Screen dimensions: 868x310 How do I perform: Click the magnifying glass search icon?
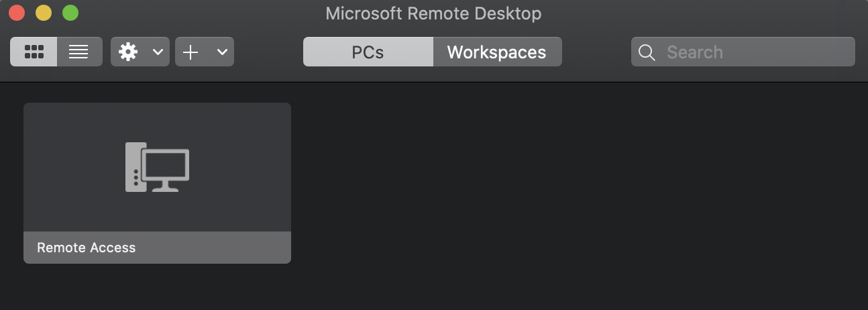point(647,52)
